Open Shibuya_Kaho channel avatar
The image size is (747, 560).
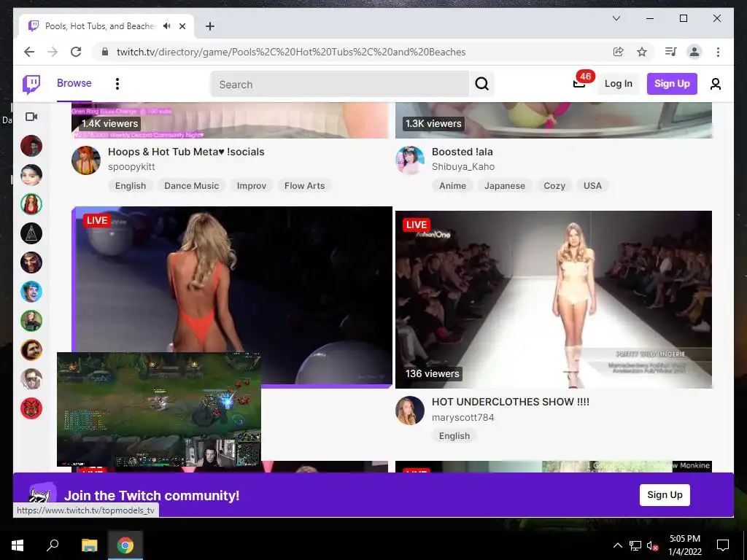click(410, 160)
